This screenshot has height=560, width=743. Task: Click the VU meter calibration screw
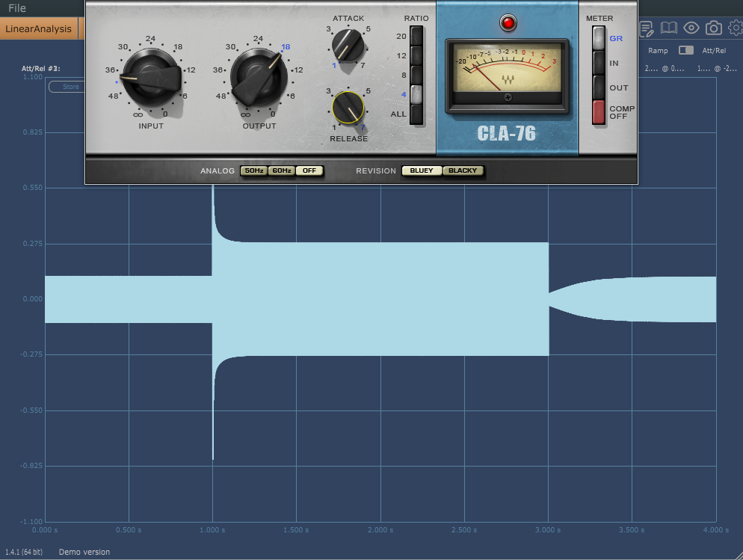tap(508, 98)
